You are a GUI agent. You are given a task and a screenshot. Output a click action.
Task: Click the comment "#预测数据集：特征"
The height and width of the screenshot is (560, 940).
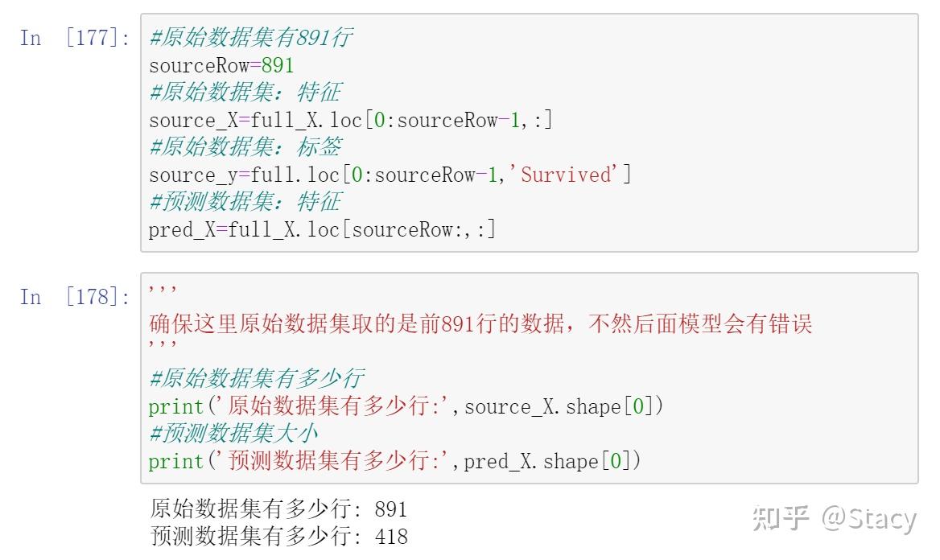coord(245,202)
